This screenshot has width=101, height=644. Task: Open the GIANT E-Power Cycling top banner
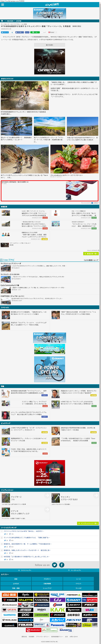pyautogui.click(x=50, y=13)
